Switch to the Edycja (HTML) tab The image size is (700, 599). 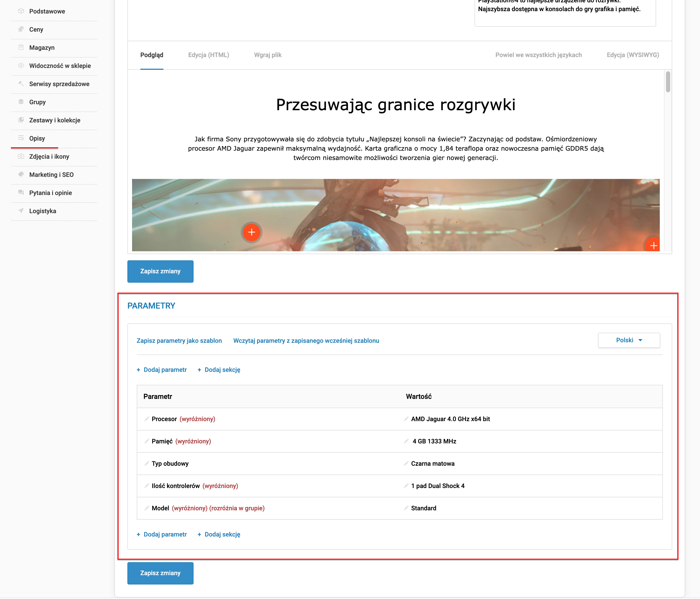point(208,55)
